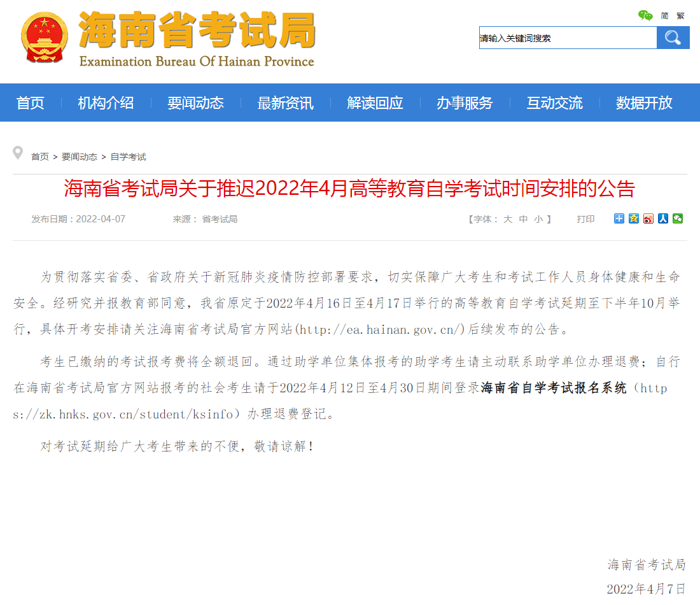Image resolution: width=700 pixels, height=605 pixels.
Task: Open the WeChat icon in header
Action: pyautogui.click(x=645, y=15)
